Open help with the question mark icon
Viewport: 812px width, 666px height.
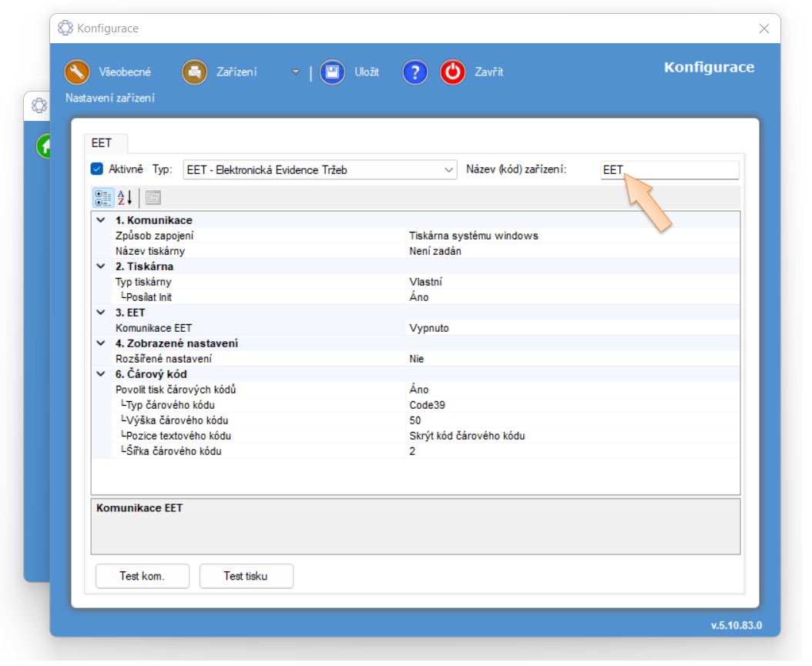tap(414, 72)
